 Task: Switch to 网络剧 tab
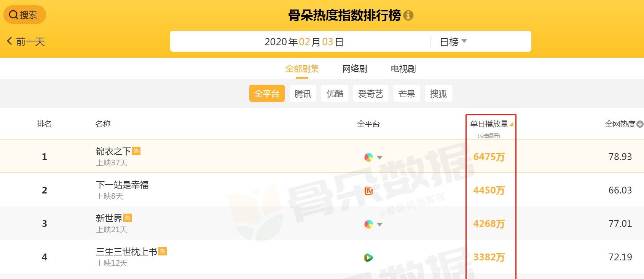[355, 69]
